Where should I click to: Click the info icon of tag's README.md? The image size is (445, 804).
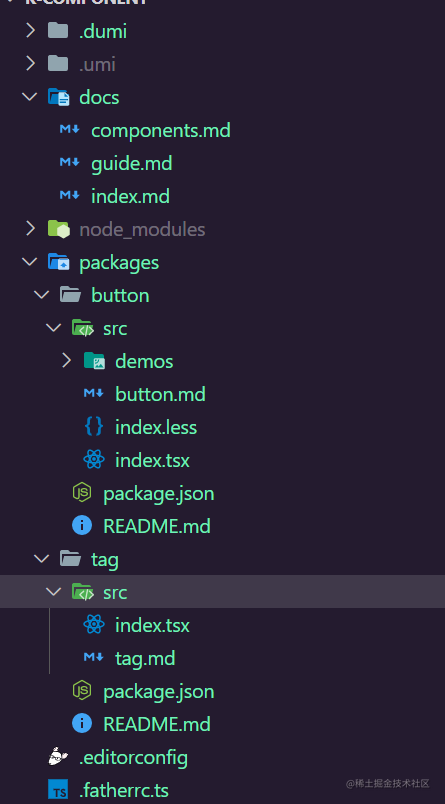click(82, 723)
